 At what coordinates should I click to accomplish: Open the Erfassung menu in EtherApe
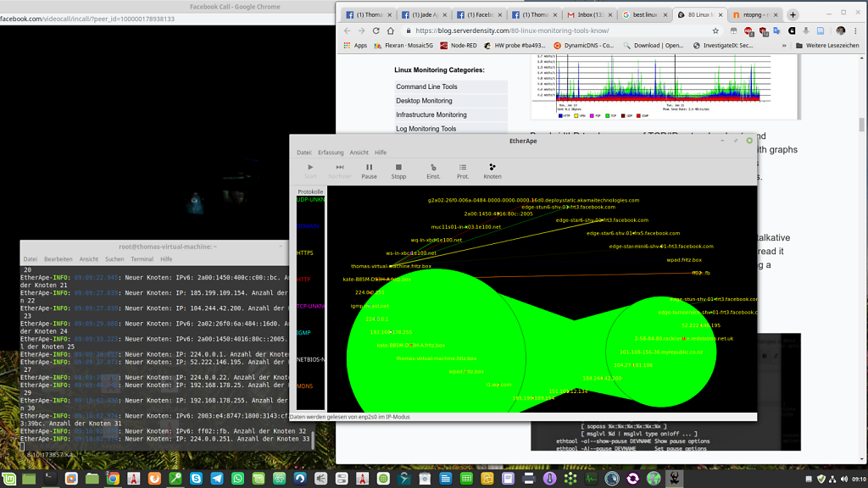point(331,152)
